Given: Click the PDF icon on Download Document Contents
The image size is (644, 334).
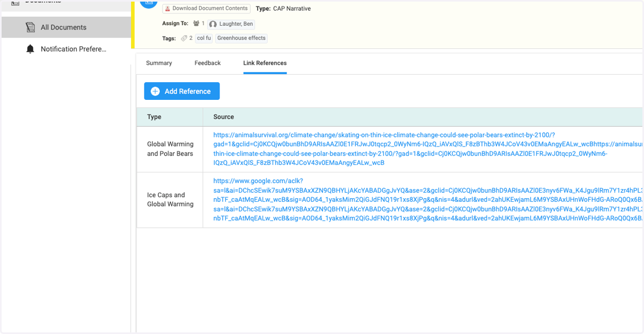Looking at the screenshot, I should coord(167,9).
